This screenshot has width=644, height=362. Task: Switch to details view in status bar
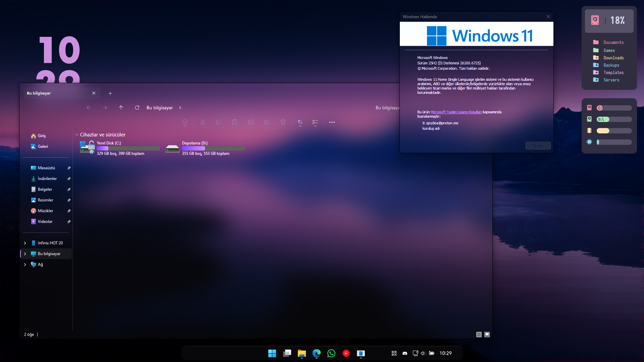click(479, 335)
